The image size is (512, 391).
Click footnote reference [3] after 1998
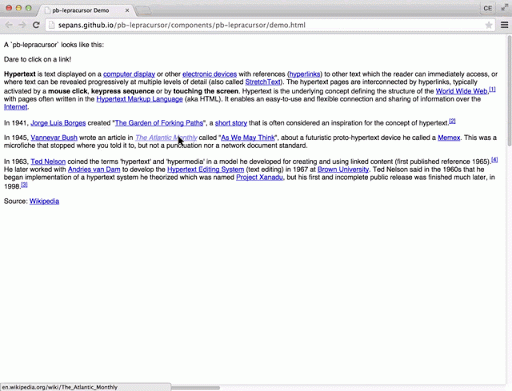[24, 185]
